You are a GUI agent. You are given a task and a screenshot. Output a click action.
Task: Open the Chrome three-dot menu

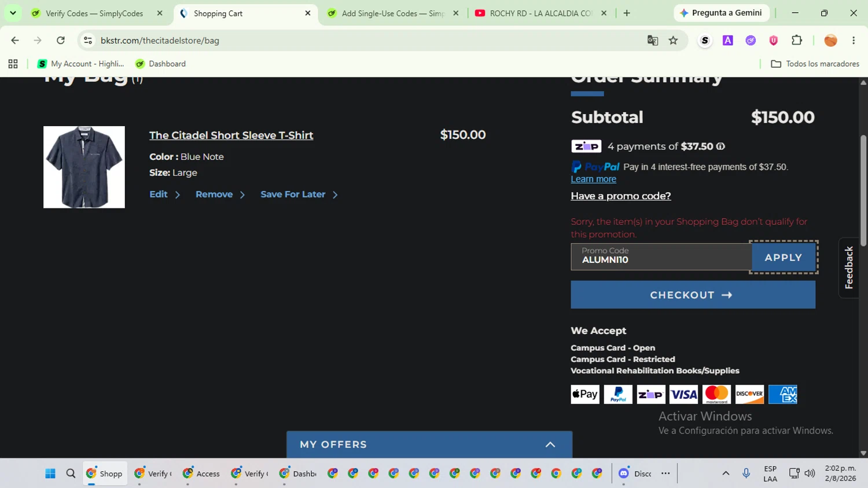pyautogui.click(x=854, y=41)
